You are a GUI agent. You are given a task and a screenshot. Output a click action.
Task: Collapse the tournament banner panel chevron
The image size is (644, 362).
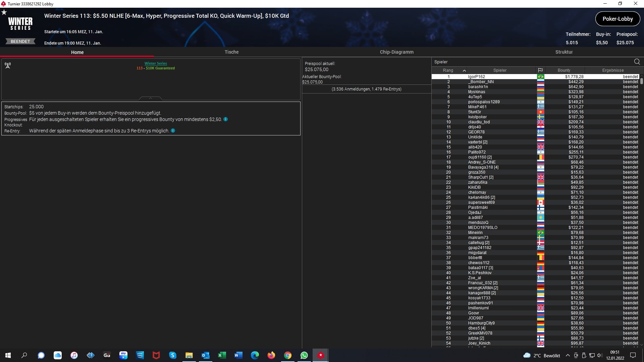(x=151, y=98)
